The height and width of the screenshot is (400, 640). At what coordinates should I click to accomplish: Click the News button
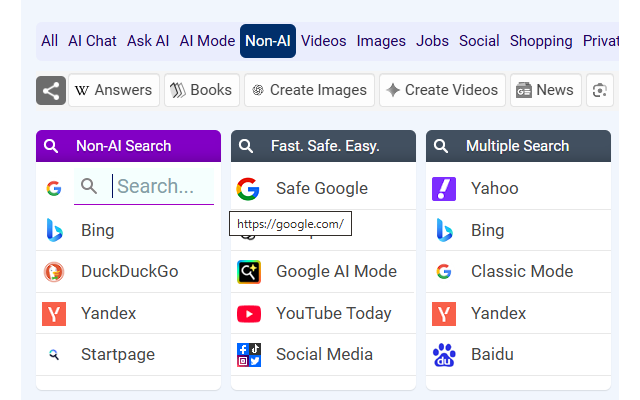546,90
